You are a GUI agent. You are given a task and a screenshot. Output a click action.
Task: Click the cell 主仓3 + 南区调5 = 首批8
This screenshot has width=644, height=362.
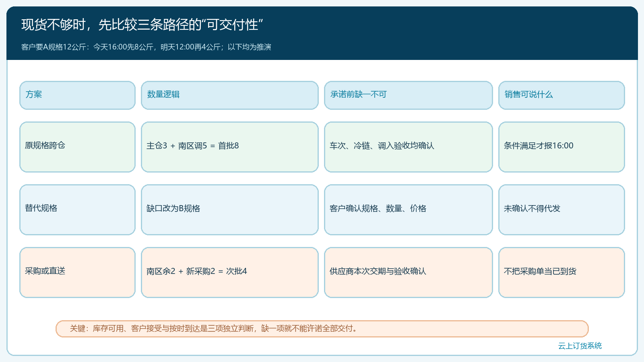click(230, 147)
